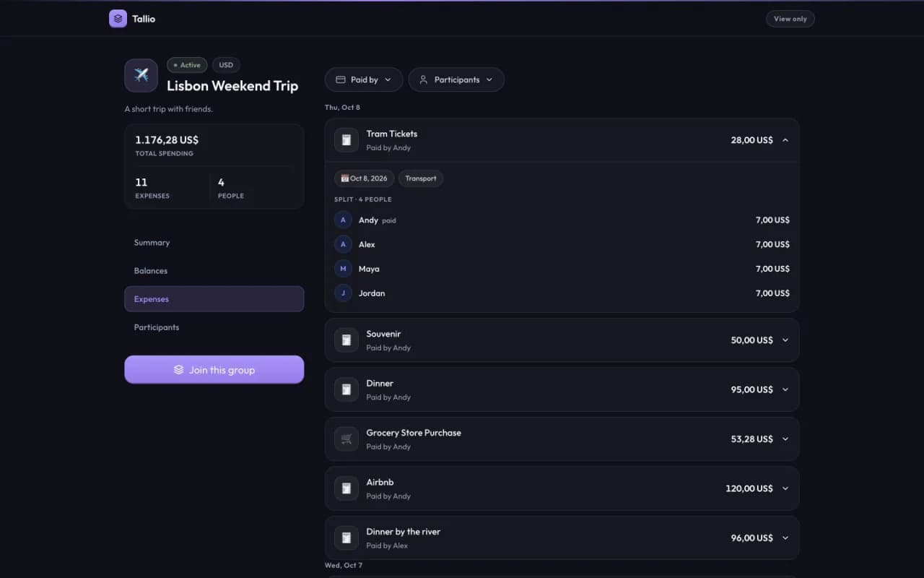
Task: Click the 120,00 US$ Airbnb amount
Action: point(749,488)
